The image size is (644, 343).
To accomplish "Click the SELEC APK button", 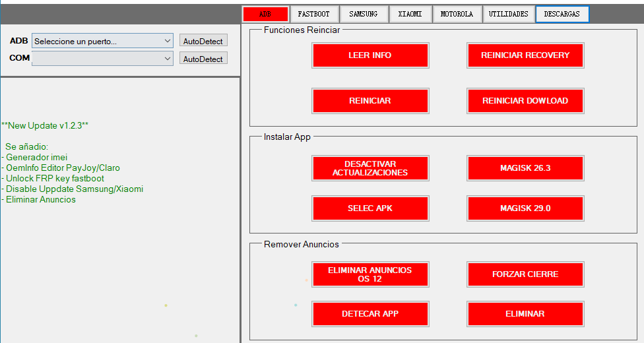I will coord(370,208).
